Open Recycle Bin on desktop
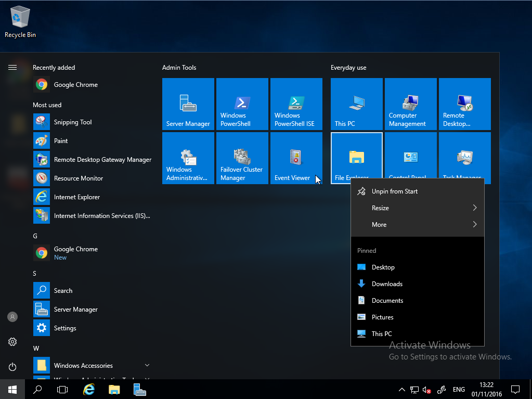The height and width of the screenshot is (399, 532). tap(20, 22)
